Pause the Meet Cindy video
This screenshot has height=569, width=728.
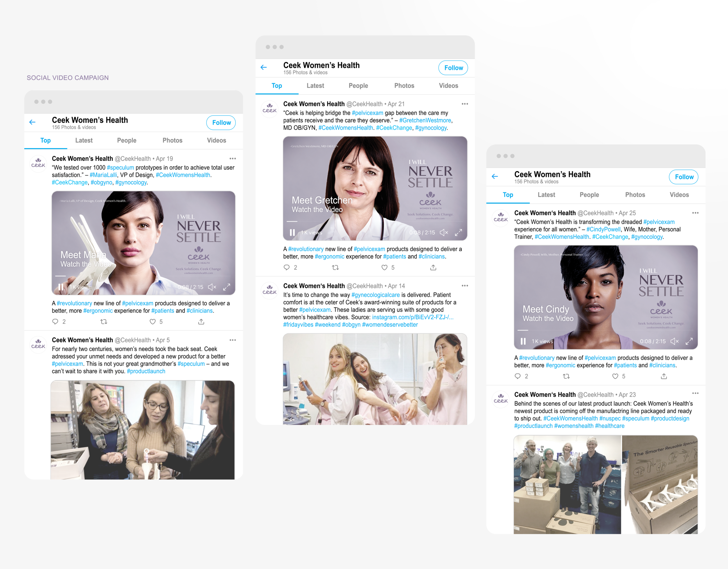523,341
